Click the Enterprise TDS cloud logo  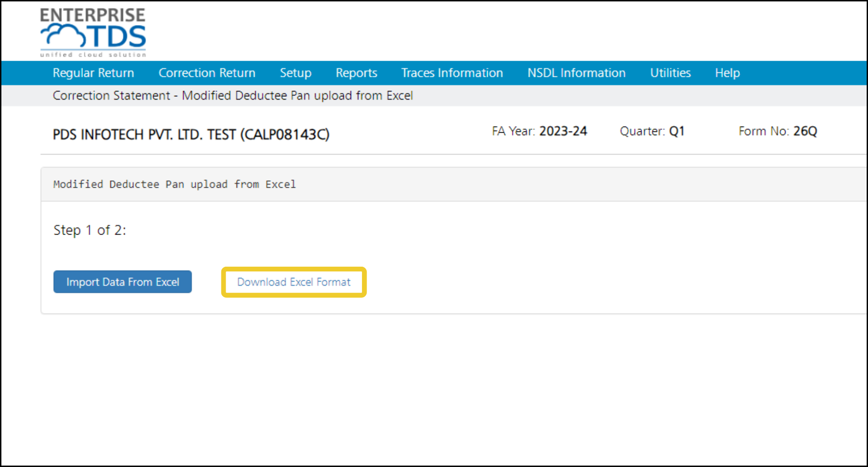tap(93, 33)
